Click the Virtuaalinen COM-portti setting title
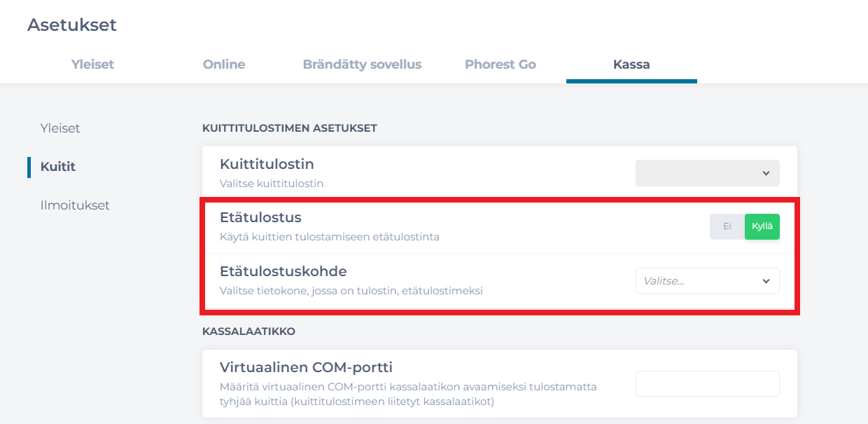The image size is (868, 424). 306,367
